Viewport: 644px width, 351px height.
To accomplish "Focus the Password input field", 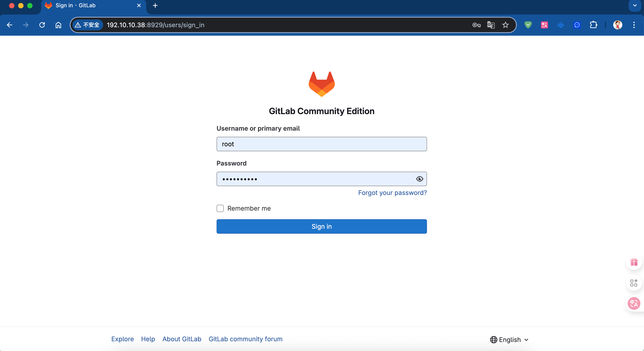I will click(322, 179).
